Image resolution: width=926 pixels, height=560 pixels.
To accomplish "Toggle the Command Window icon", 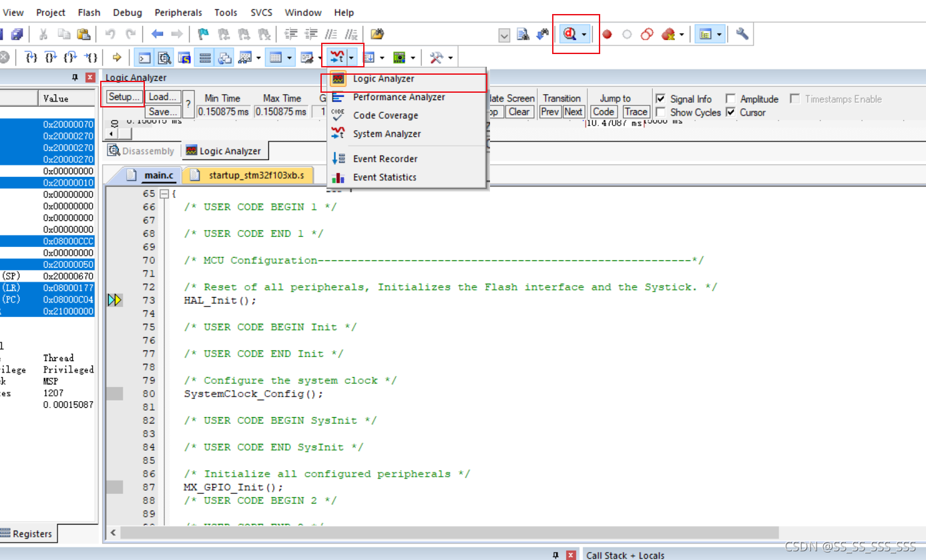I will tap(144, 58).
